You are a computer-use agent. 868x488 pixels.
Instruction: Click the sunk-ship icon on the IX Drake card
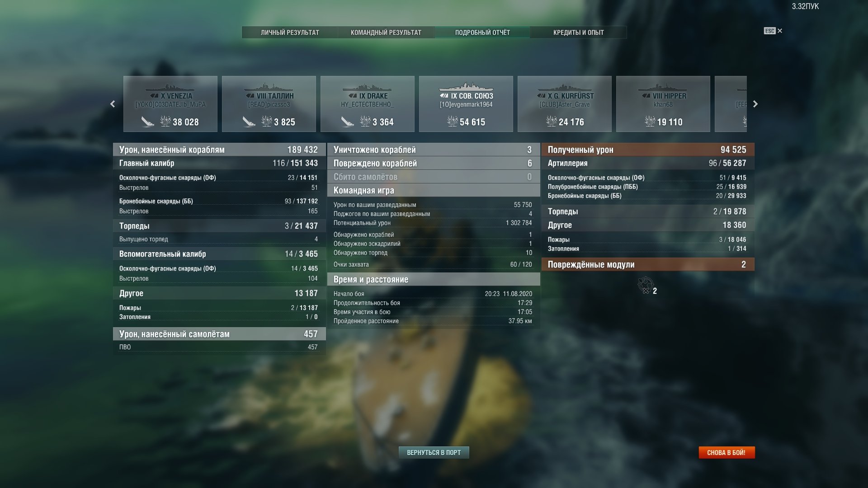click(x=347, y=122)
